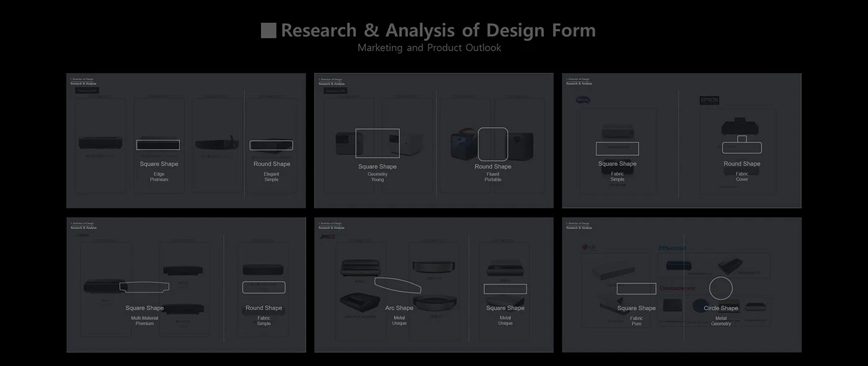The image size is (868, 366).
Task: Click the "Elegant Simple" caption
Action: click(272, 177)
